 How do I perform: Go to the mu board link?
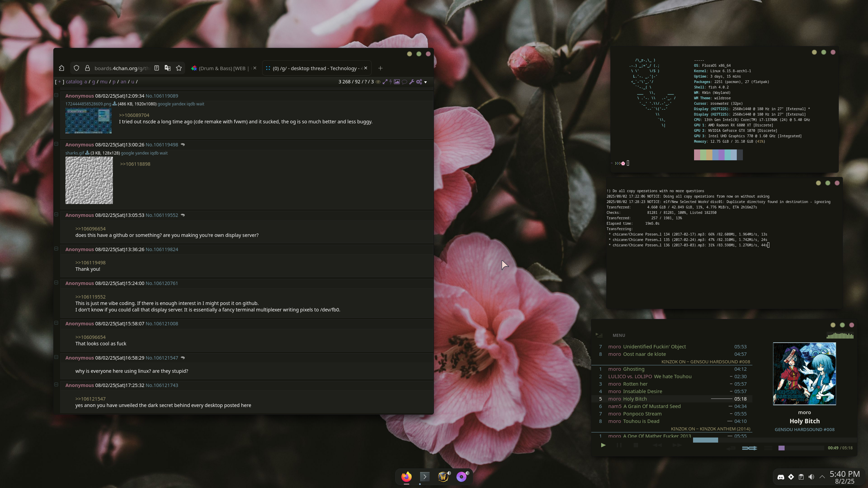coord(103,82)
